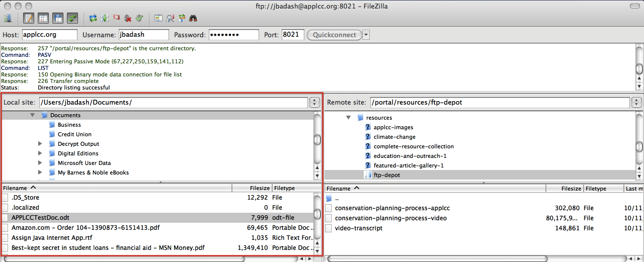Click the Reconnect green checkmark icon
The height and width of the screenshot is (262, 644).
139,19
